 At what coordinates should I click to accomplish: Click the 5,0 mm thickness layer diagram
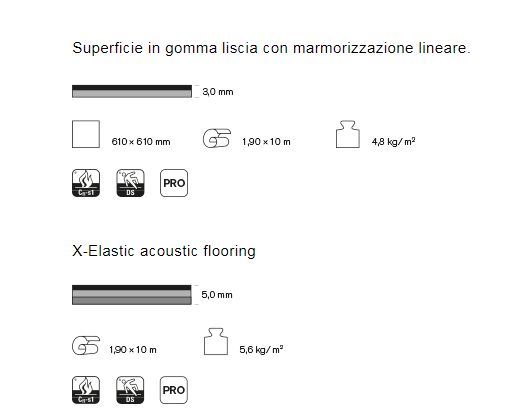(x=132, y=295)
